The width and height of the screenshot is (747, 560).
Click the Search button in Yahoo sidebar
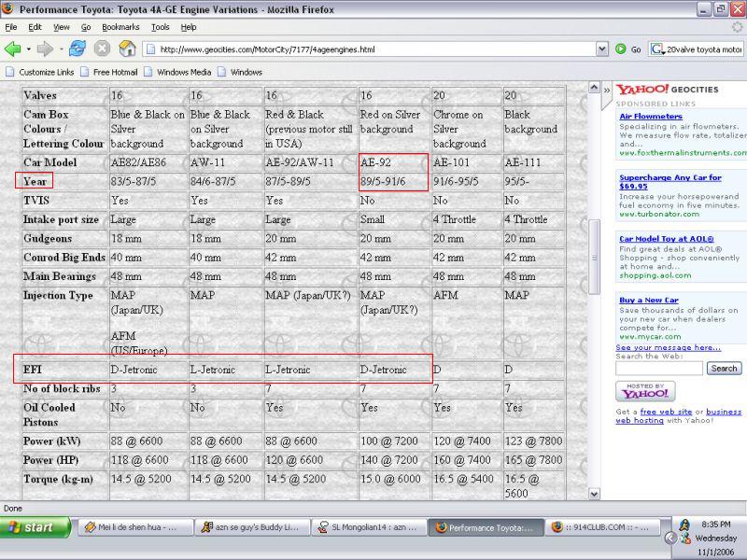pyautogui.click(x=725, y=368)
